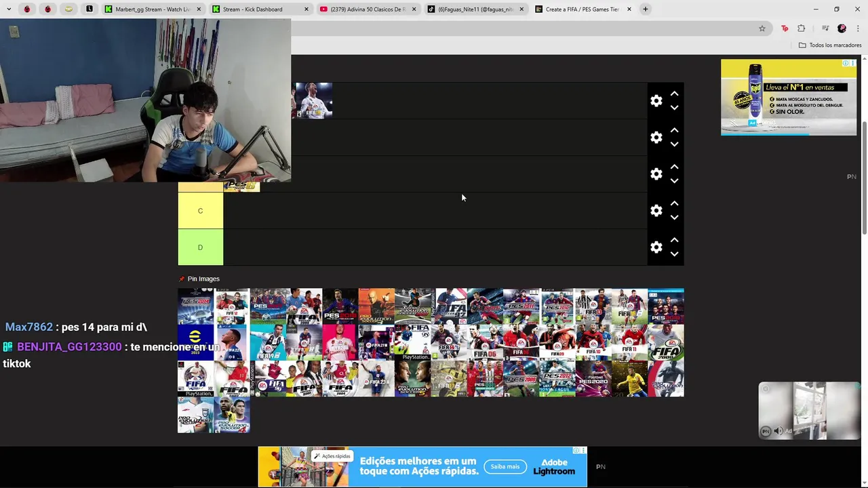
Task: Move the PES 6 tier row up
Action: (674, 167)
